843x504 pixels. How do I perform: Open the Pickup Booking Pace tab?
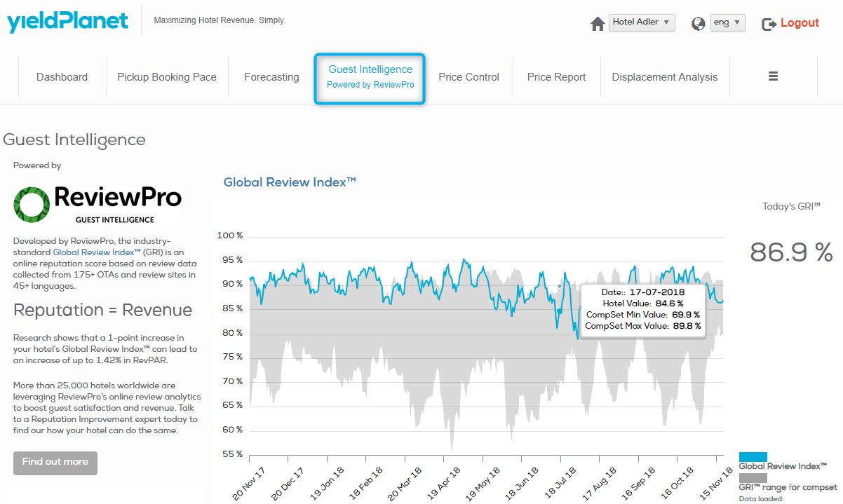point(167,77)
